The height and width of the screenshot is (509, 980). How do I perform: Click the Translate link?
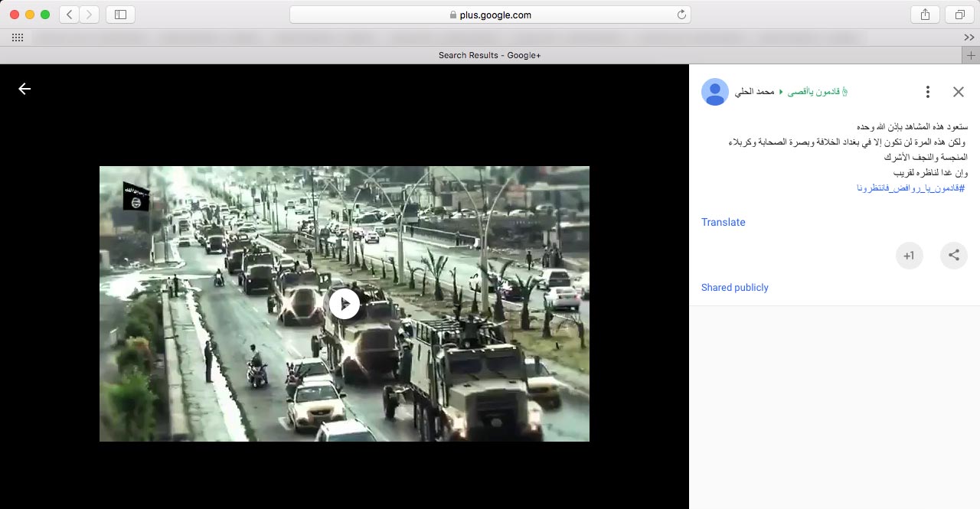[x=723, y=222]
